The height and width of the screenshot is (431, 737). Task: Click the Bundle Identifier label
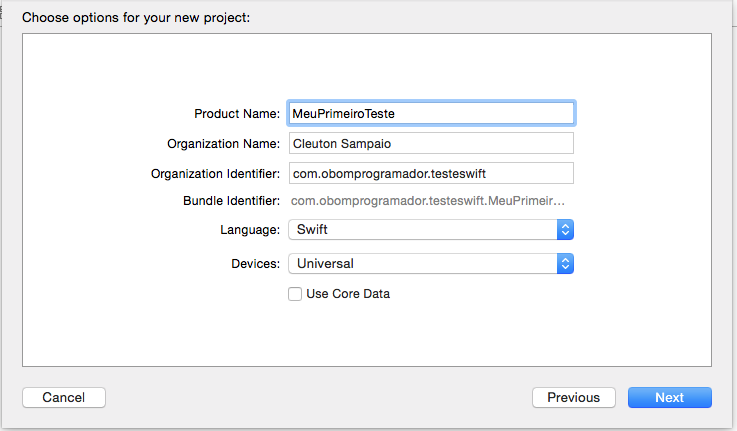[231, 201]
